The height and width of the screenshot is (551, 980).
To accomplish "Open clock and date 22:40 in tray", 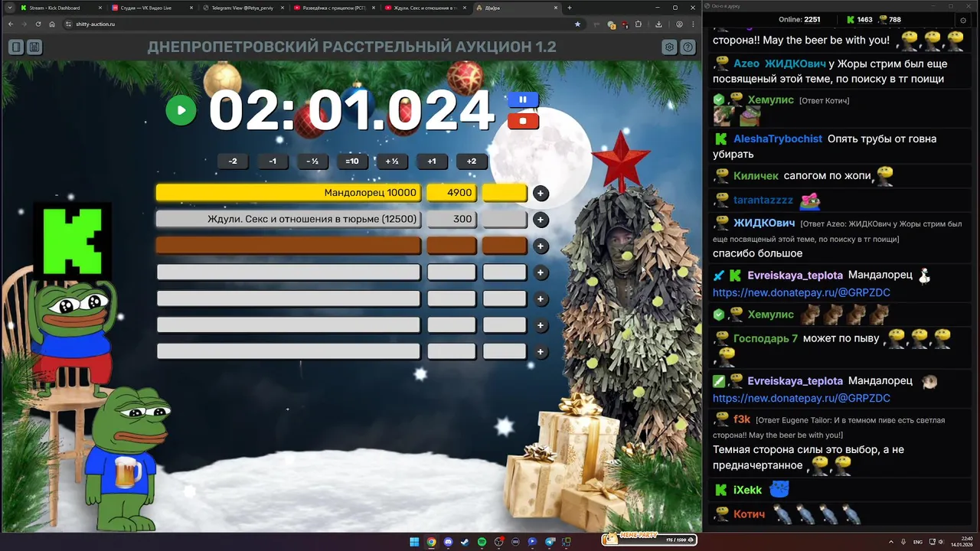I will (x=961, y=542).
